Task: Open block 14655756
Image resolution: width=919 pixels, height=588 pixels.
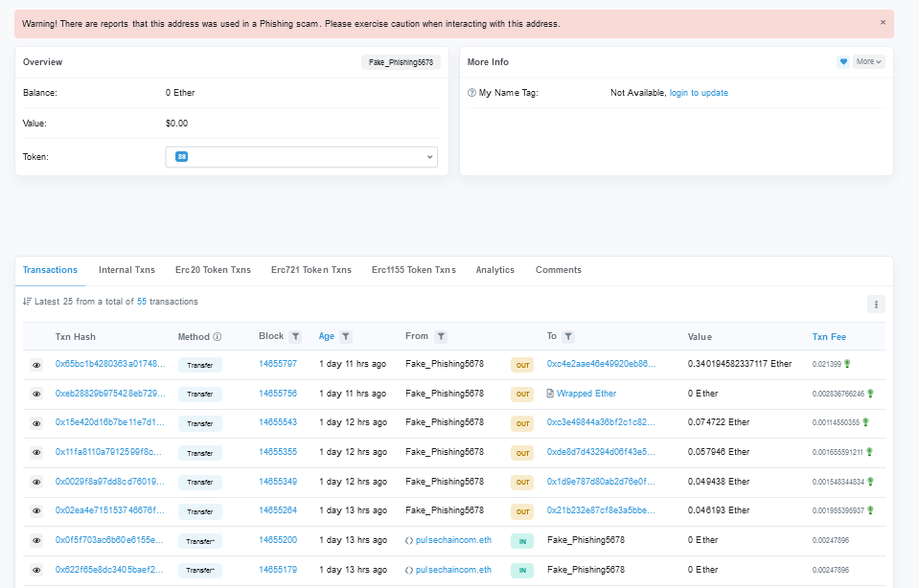Action: tap(278, 394)
